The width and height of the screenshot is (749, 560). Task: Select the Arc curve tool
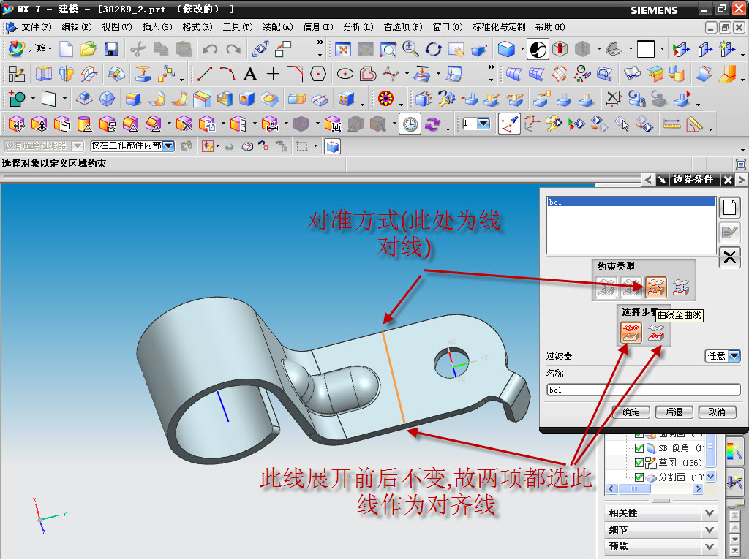[x=227, y=74]
